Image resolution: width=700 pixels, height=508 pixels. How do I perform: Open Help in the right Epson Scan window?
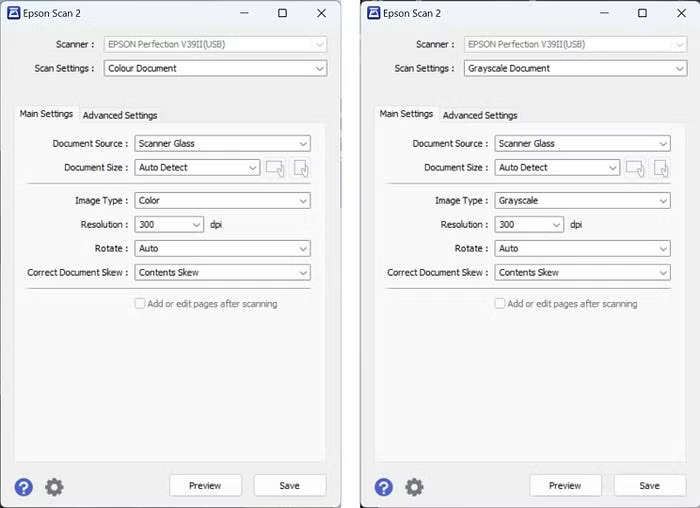(x=383, y=487)
